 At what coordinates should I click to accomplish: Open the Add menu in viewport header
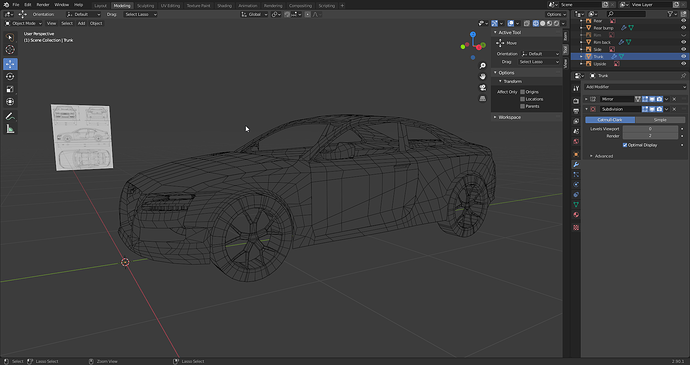[81, 23]
